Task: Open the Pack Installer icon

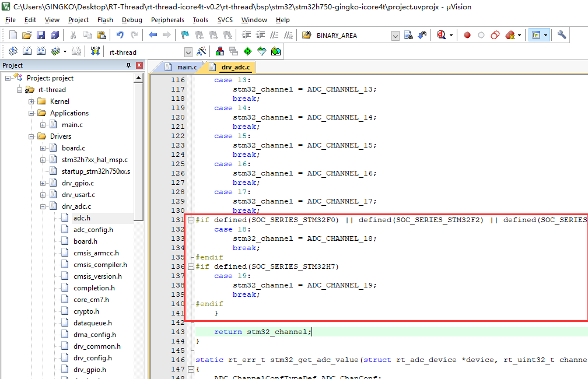Action: click(276, 51)
